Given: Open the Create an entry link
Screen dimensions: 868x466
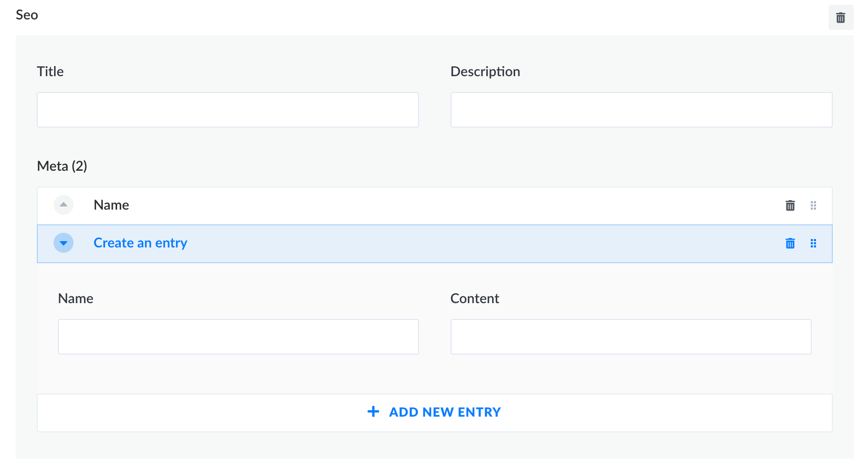Looking at the screenshot, I should pos(140,243).
